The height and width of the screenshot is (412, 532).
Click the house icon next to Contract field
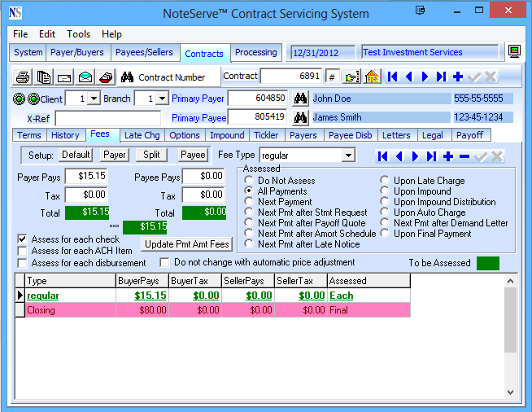(x=372, y=77)
